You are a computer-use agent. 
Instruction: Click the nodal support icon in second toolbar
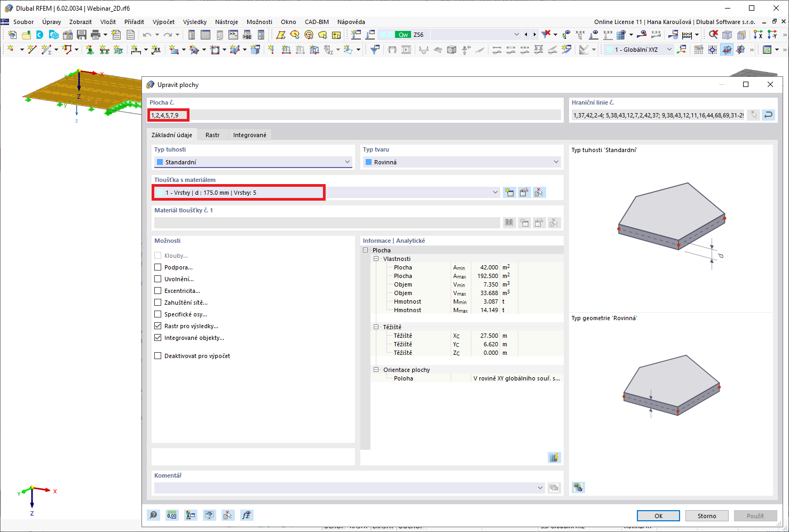[90, 50]
